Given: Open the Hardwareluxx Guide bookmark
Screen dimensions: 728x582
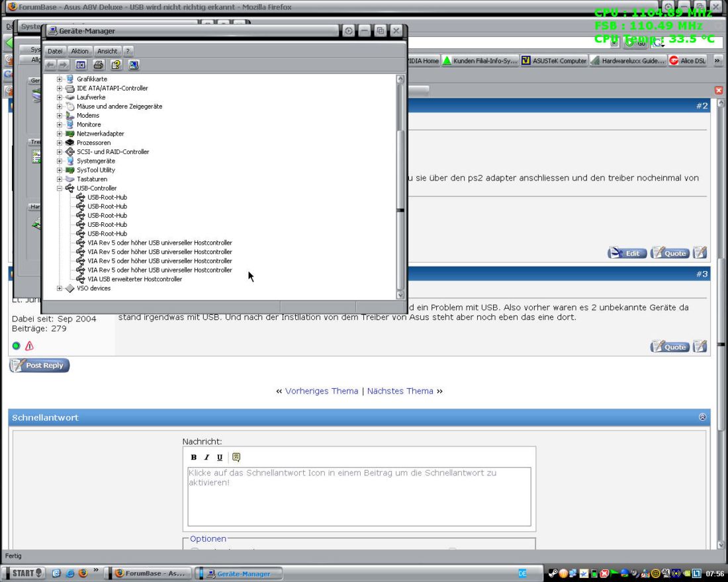Looking at the screenshot, I should (628, 61).
